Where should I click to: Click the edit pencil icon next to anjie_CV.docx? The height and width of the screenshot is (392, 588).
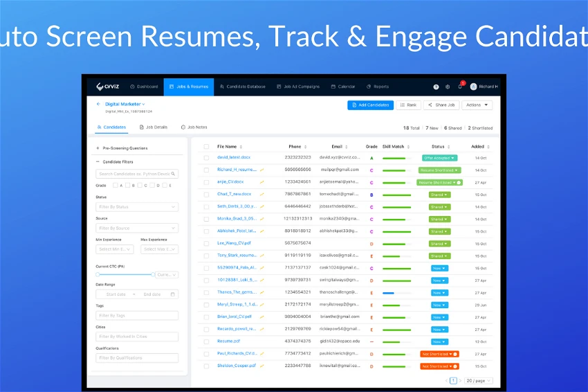click(x=261, y=182)
